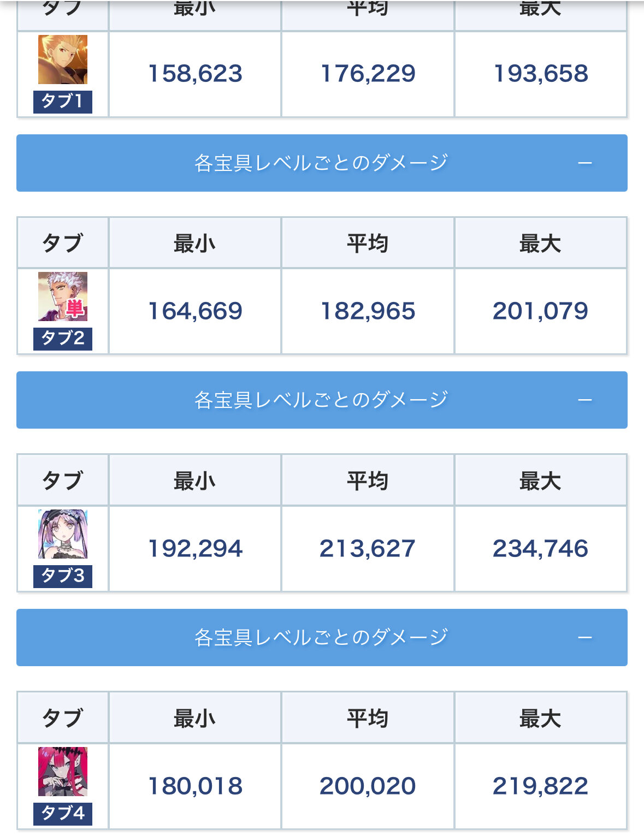Click the 平均 header above 213,627
The image size is (644, 836).
(x=368, y=481)
